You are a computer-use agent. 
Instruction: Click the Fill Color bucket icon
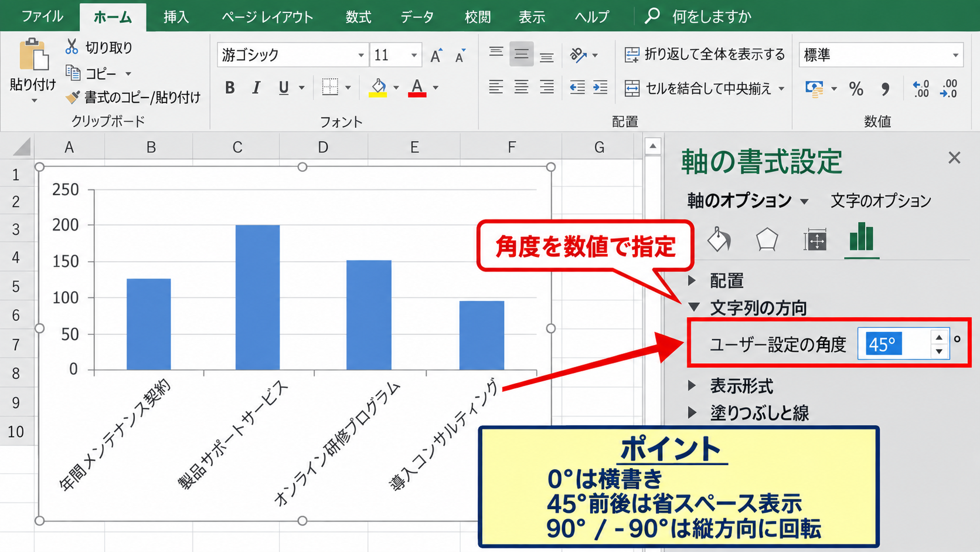[x=378, y=88]
